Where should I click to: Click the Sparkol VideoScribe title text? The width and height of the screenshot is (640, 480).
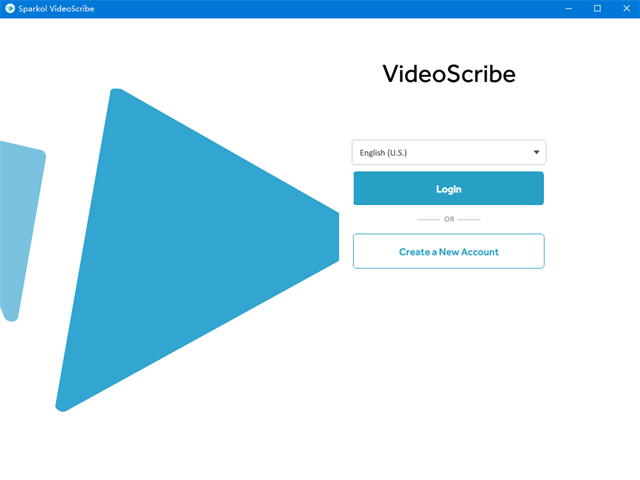[56, 9]
